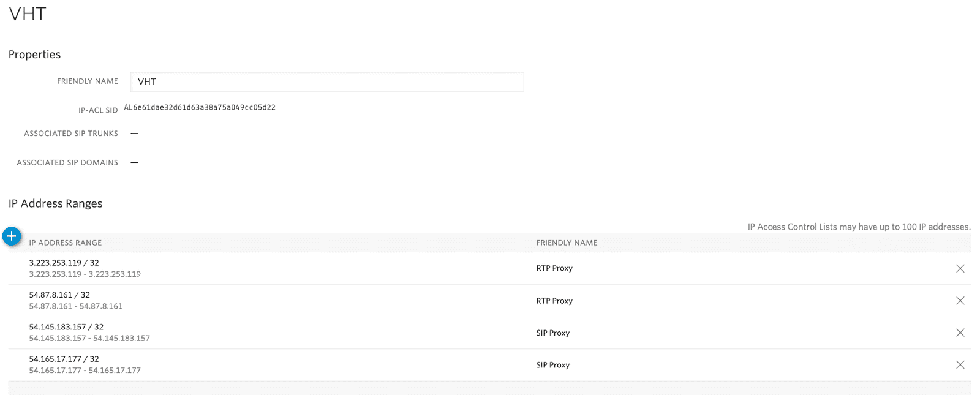Image resolution: width=980 pixels, height=395 pixels.
Task: Click the IP ADDRESS RANGE column header
Action: [x=66, y=243]
